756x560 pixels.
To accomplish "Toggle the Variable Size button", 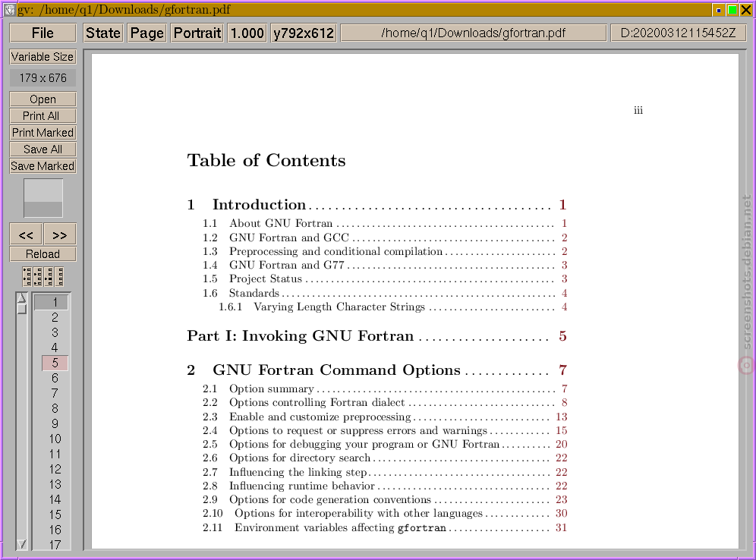I will pos(43,57).
